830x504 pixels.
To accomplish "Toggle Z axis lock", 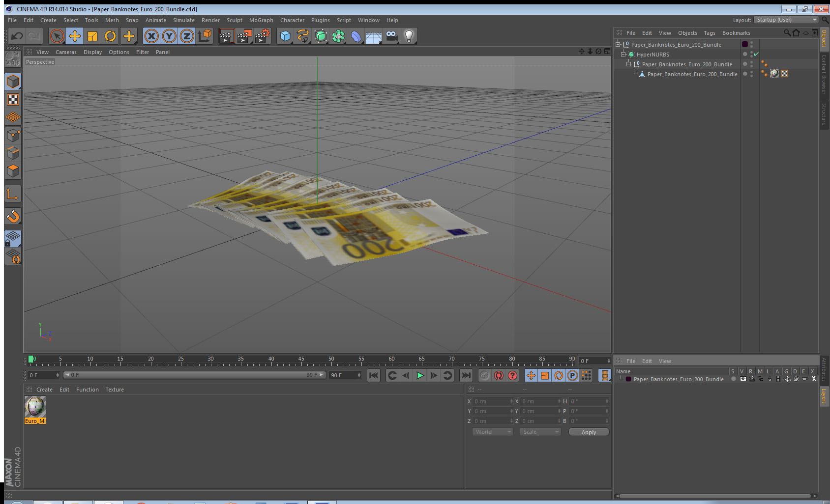I will pos(187,36).
